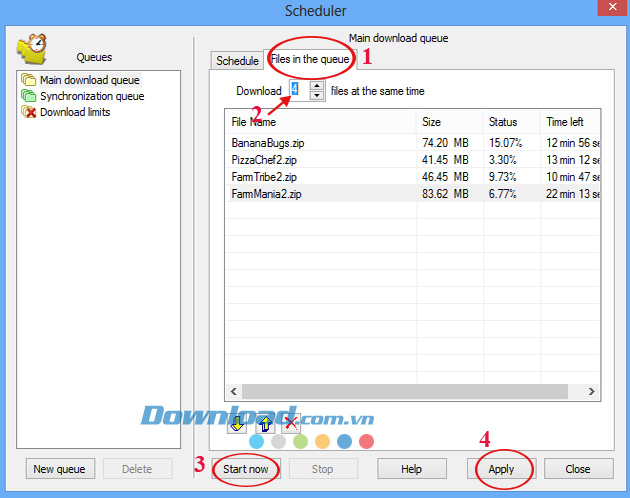Click the 74.20 MB size cell
This screenshot has width=630, height=498.
click(x=445, y=143)
